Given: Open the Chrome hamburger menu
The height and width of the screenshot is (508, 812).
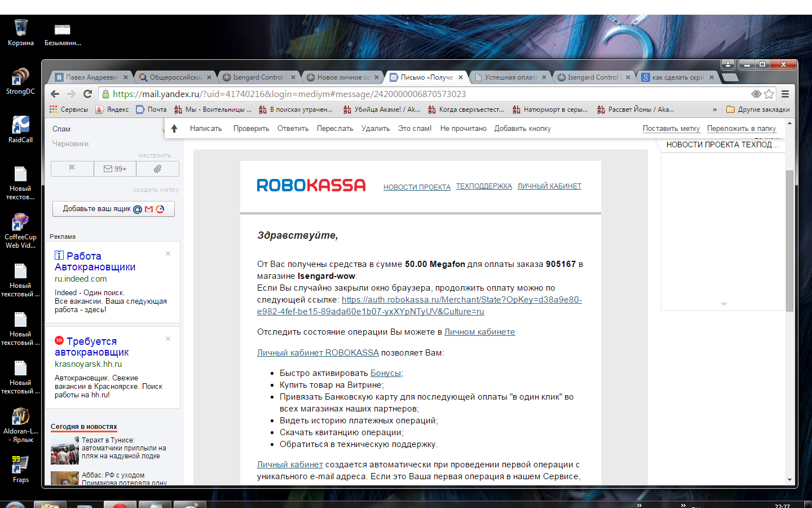Looking at the screenshot, I should pyautogui.click(x=785, y=94).
